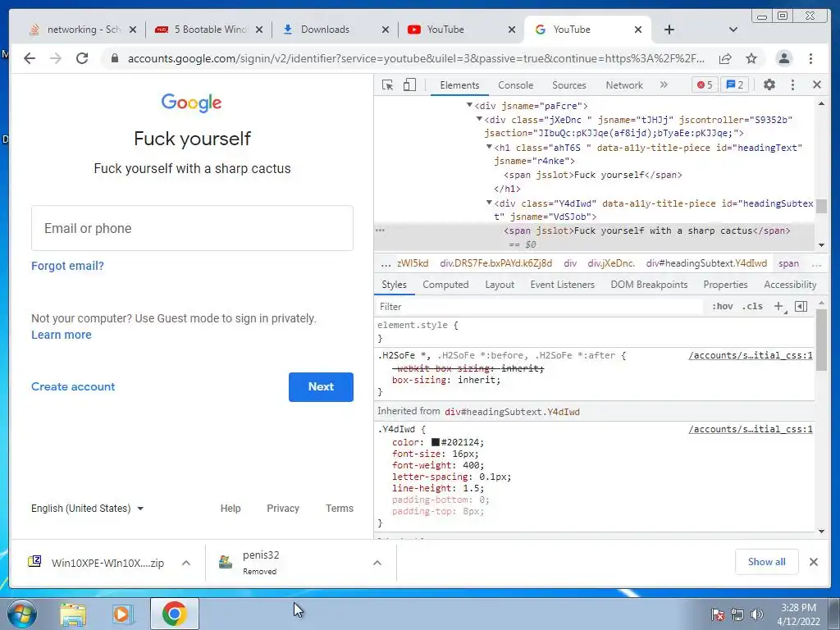Screen dimensions: 840x630
Task: Open the Computed styles tab
Action: pyautogui.click(x=445, y=285)
